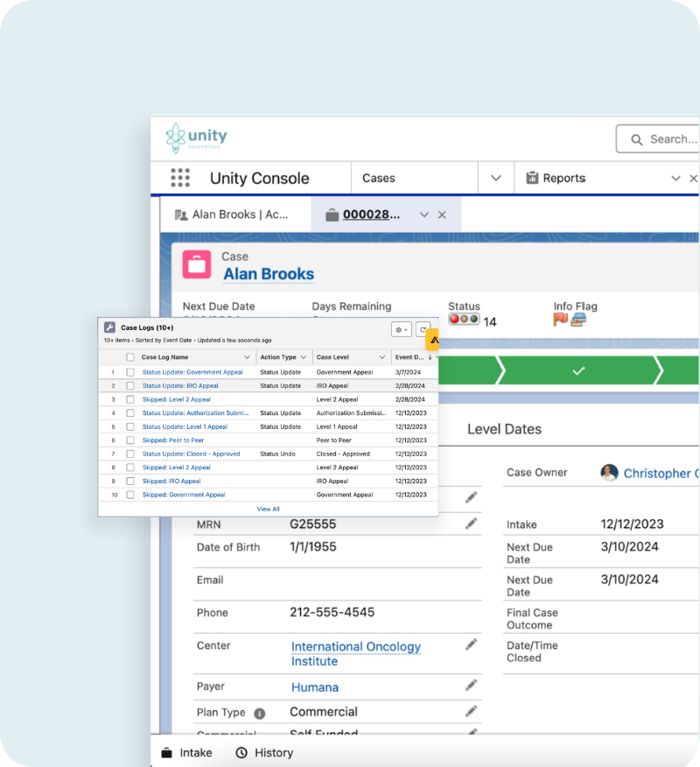Check the Status Update: Government Appeal row
This screenshot has width=700, height=767.
pyautogui.click(x=130, y=372)
